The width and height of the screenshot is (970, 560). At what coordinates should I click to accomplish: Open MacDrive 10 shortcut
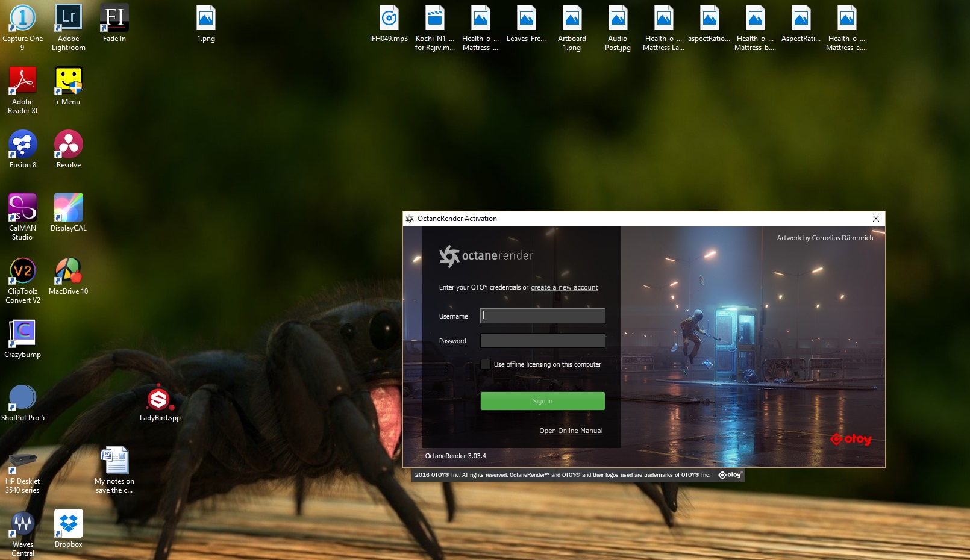pos(69,276)
